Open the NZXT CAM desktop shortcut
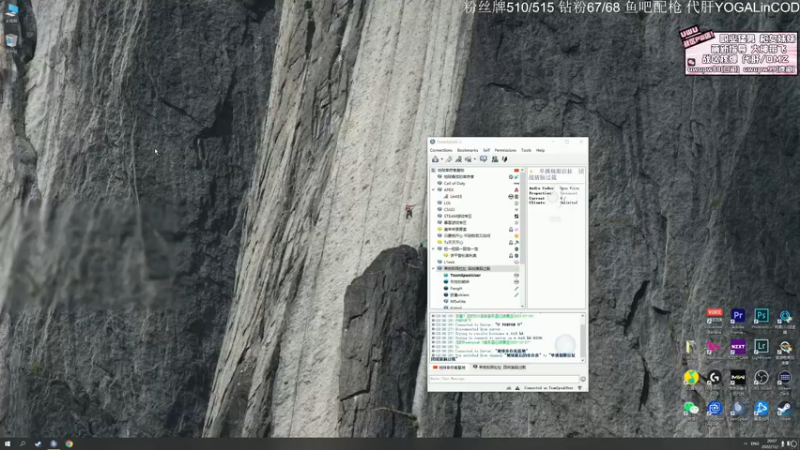 pyautogui.click(x=738, y=347)
